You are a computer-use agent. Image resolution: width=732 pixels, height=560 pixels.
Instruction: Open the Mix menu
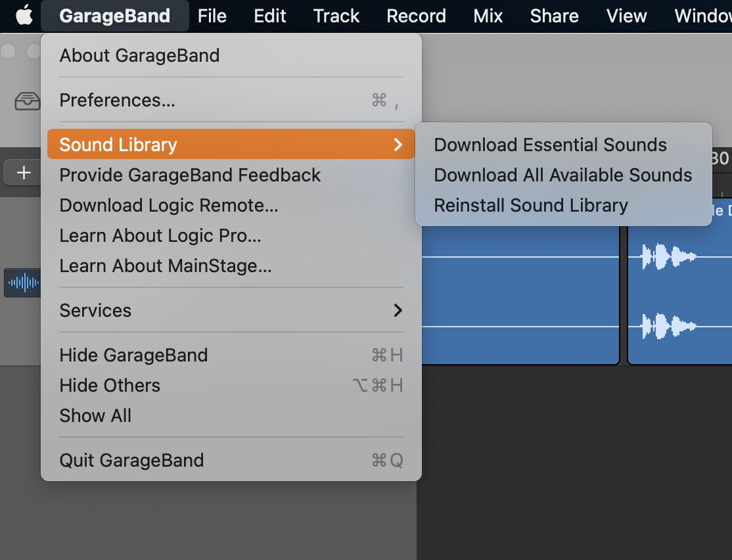[488, 16]
